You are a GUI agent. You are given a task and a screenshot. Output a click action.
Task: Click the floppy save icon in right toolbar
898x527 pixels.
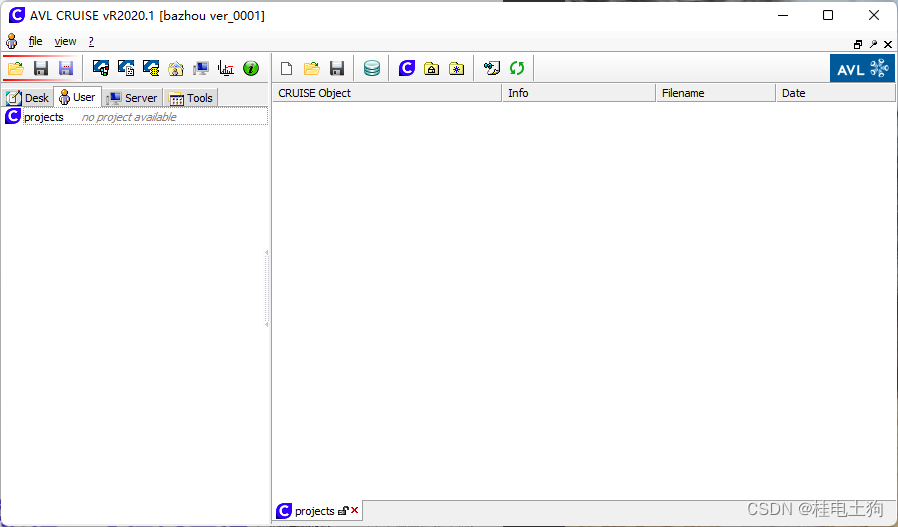pyautogui.click(x=337, y=69)
